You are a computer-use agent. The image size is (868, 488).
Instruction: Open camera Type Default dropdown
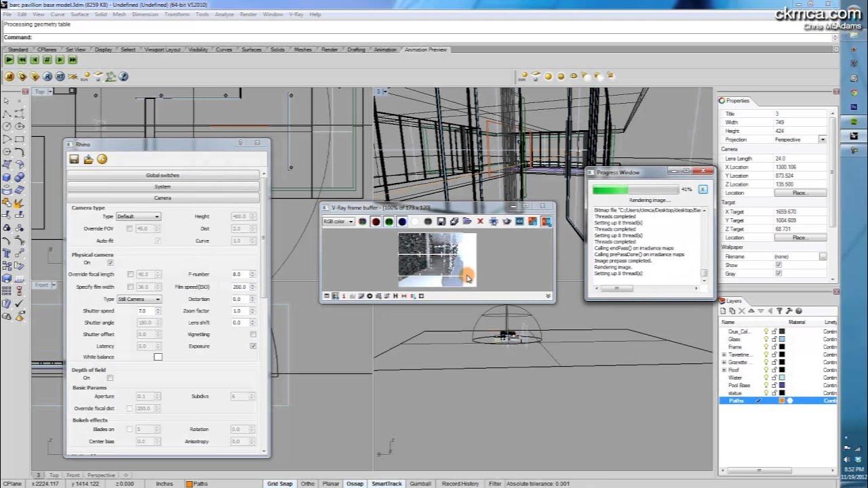coord(138,216)
